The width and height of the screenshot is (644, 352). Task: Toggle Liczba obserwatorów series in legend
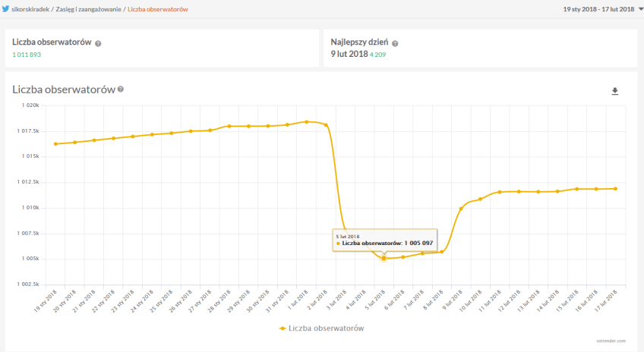tap(322, 328)
